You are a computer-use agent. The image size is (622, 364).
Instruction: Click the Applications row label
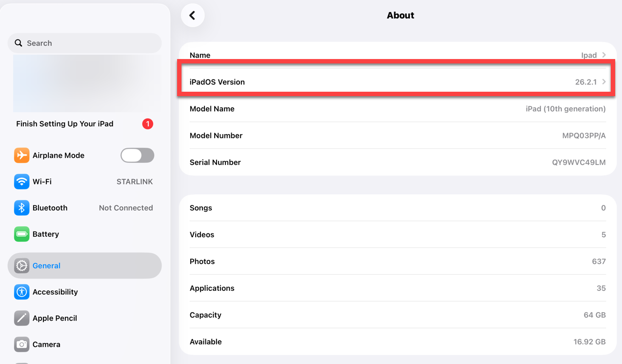[x=212, y=288]
